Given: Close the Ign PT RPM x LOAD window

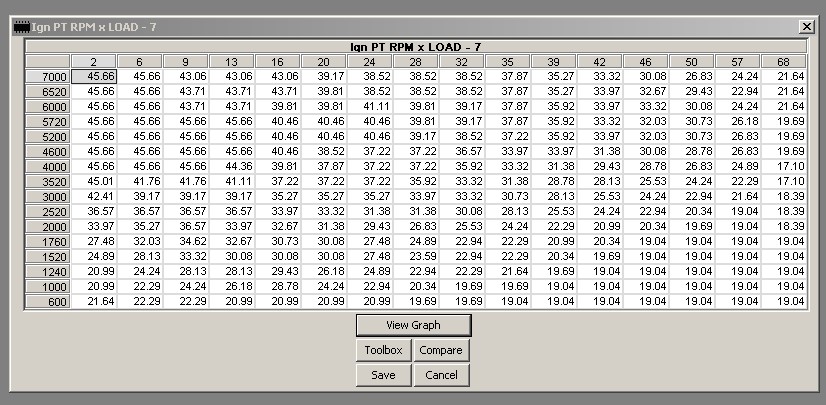Looking at the screenshot, I should (x=807, y=26).
